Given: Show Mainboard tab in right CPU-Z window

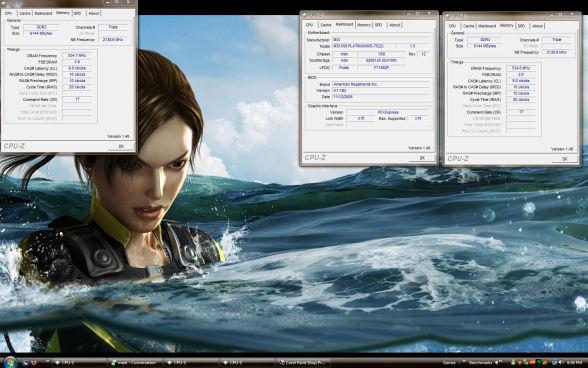Looking at the screenshot, I should point(487,26).
